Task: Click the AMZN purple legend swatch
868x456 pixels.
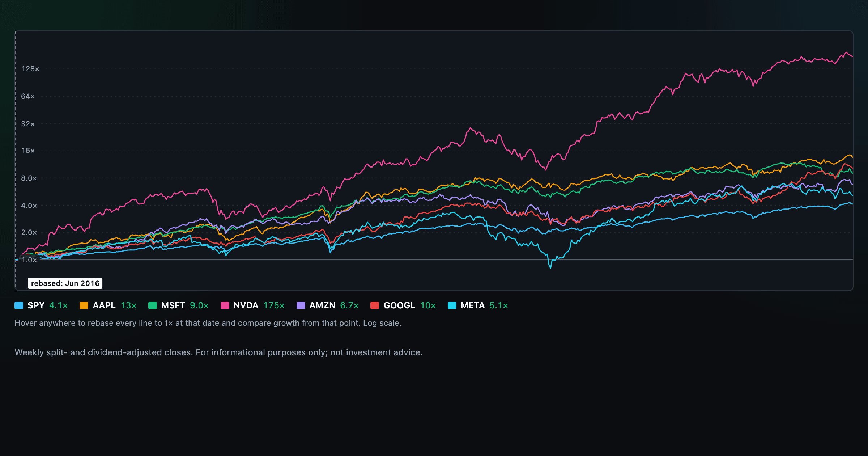Action: tap(301, 305)
